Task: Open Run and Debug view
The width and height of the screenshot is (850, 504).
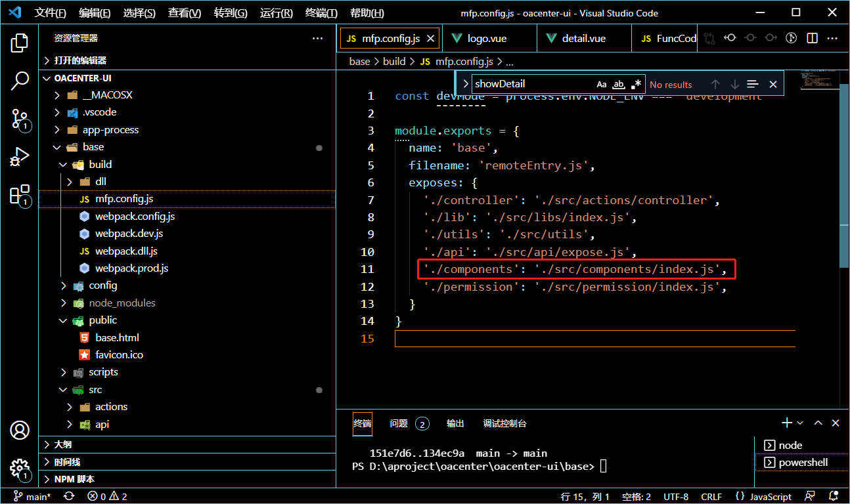Action: click(20, 157)
